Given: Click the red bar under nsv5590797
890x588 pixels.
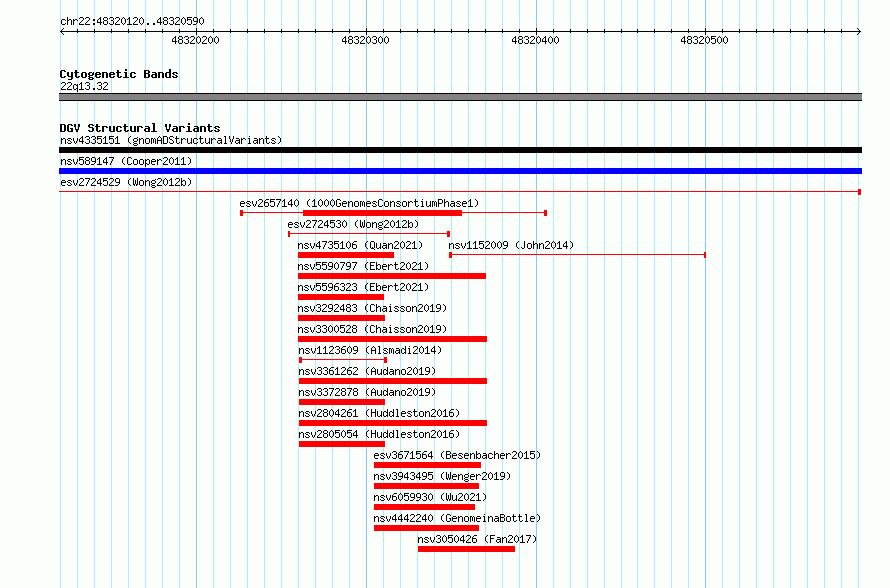Looking at the screenshot, I should [392, 276].
